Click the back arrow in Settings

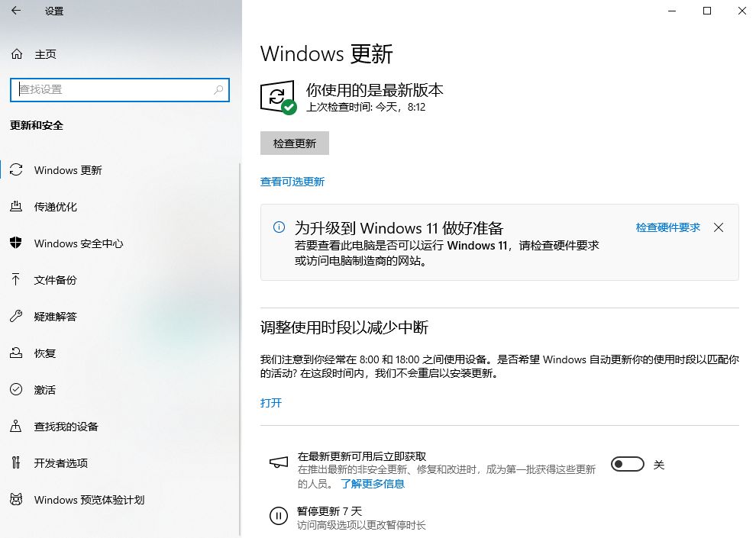[x=16, y=11]
